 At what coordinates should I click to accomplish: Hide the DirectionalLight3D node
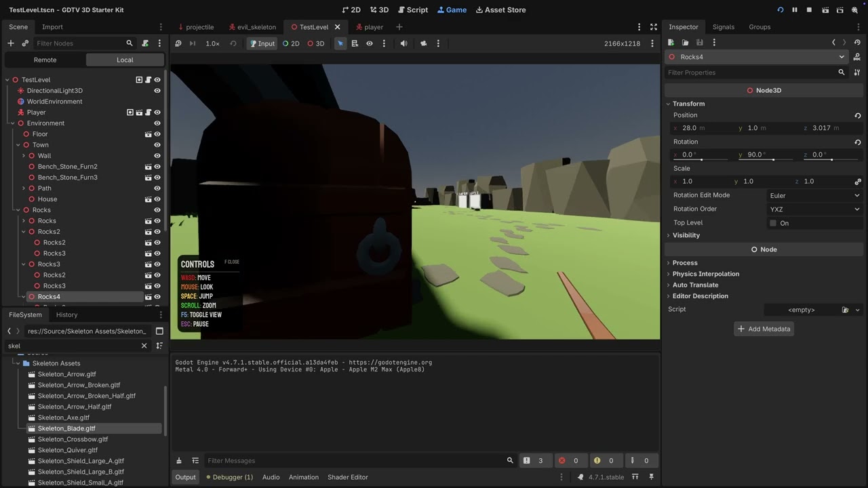[157, 91]
